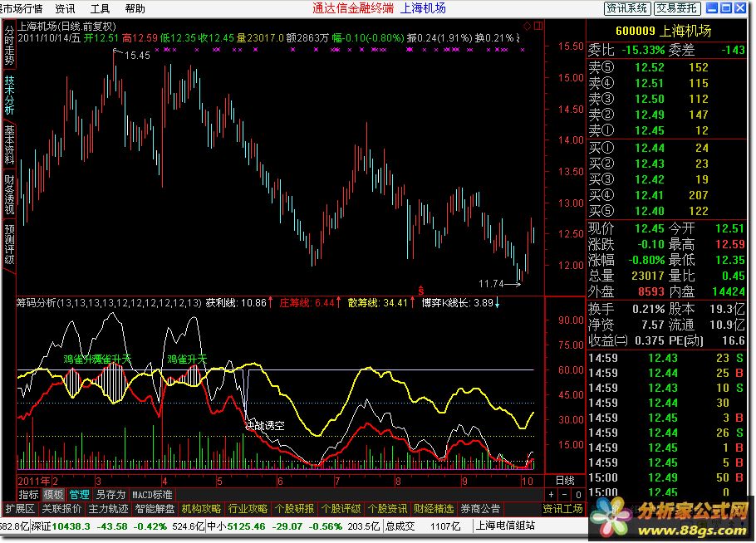756x543 pixels.
Task: Click the 上海电信组站 server label
Action: [x=505, y=526]
